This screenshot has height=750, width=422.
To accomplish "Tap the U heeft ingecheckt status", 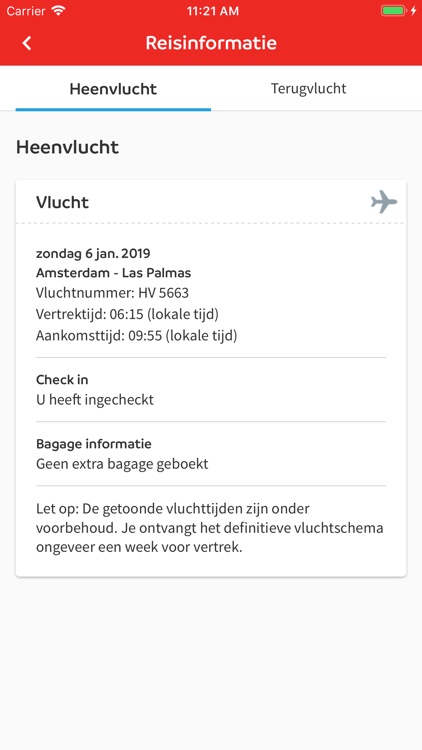I will [x=95, y=400].
